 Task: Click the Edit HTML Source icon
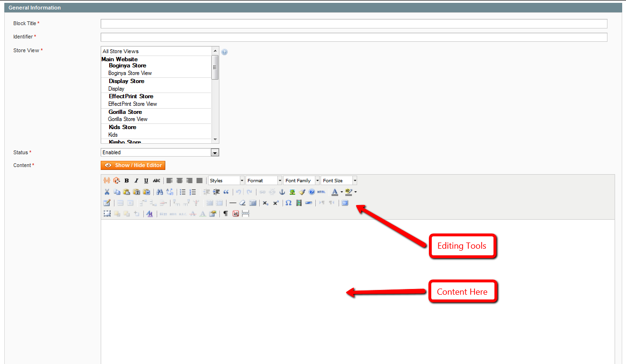tap(322, 192)
